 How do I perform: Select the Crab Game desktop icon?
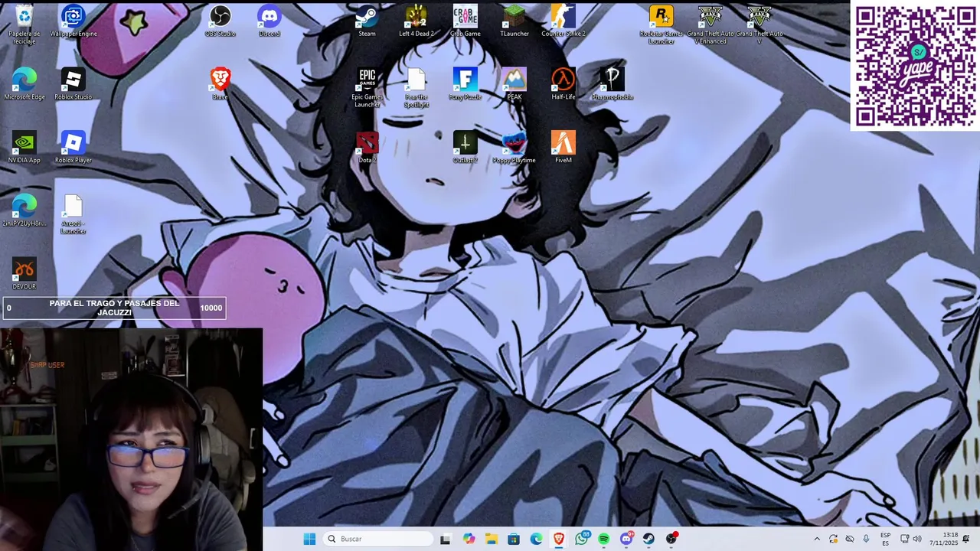(x=465, y=21)
